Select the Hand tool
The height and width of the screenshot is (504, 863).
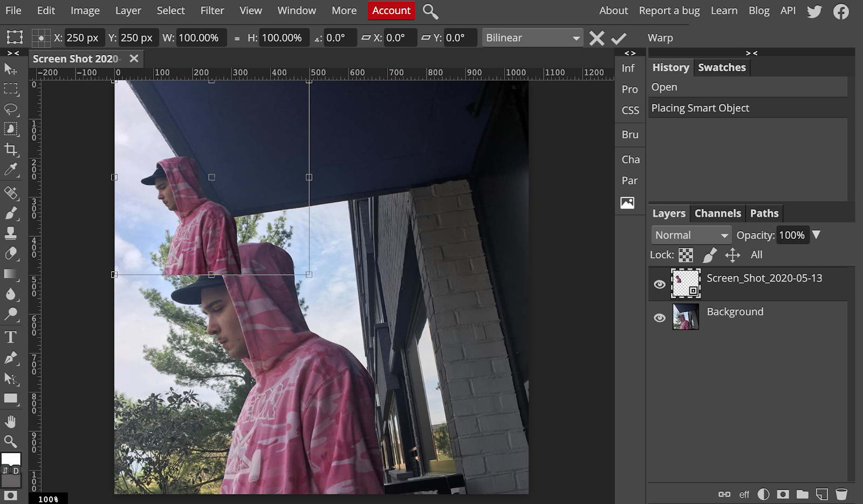11,421
